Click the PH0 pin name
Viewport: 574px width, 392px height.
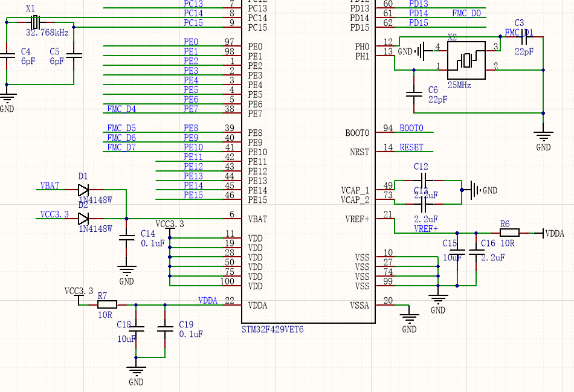(x=362, y=47)
